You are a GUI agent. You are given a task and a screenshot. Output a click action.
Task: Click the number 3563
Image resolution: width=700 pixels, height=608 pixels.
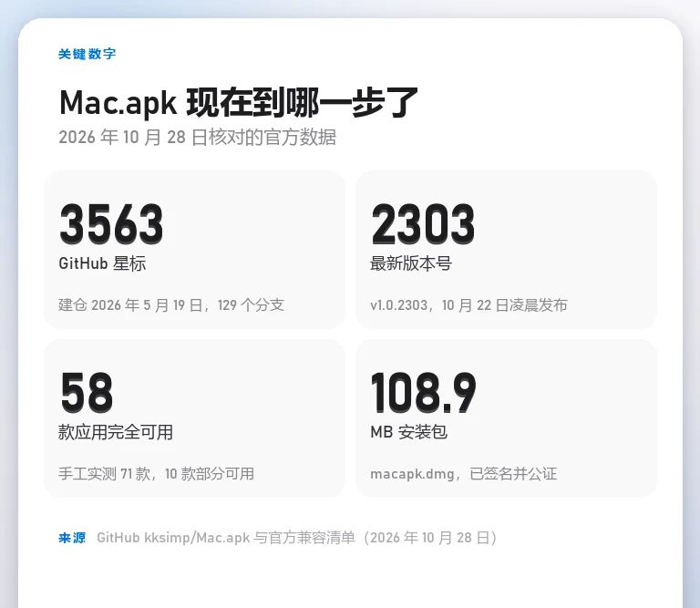(x=111, y=223)
